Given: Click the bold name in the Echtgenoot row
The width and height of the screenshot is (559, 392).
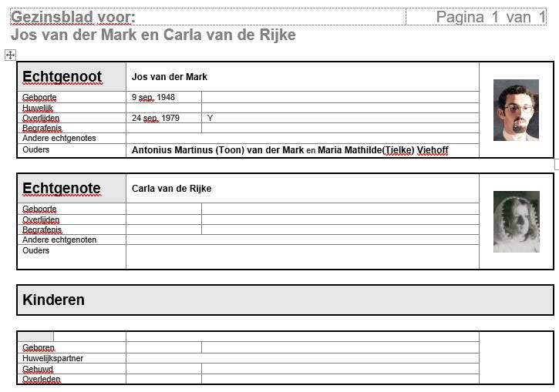Looking at the screenshot, I should tap(170, 77).
